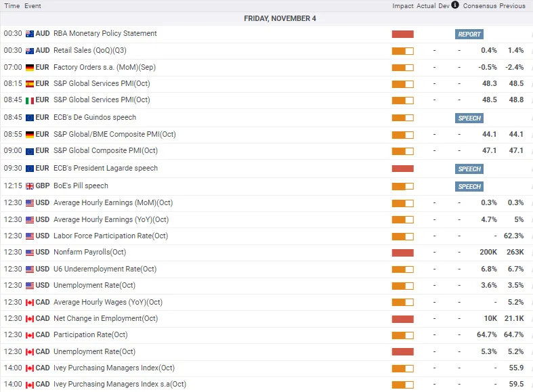Click the German flag beside S&P Global/BME Composite PMI
Viewport: 533px width, 392px height.
[30, 135]
